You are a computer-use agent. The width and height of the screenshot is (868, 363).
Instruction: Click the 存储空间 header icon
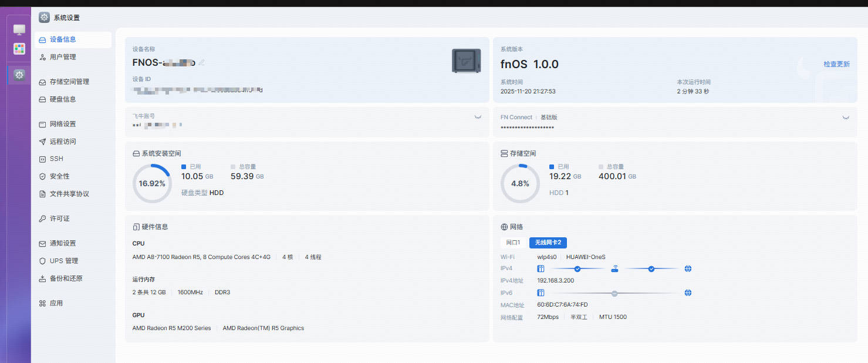click(x=504, y=153)
